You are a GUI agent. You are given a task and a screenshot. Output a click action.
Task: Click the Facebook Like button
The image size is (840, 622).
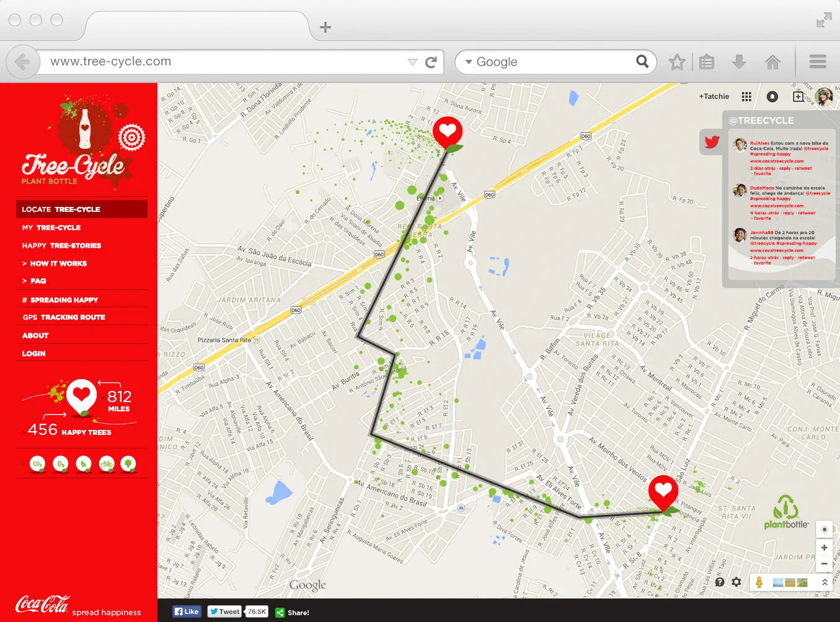click(187, 611)
